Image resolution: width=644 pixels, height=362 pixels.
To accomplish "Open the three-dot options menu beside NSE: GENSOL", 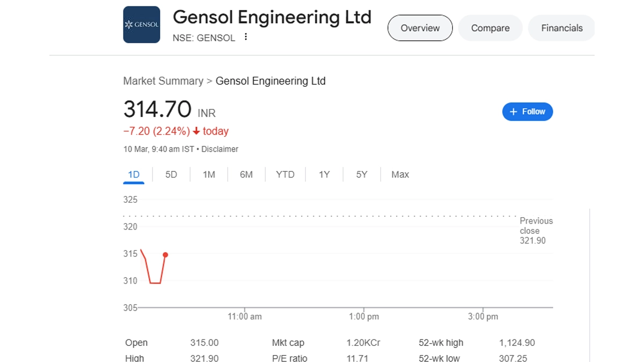I will tap(246, 37).
